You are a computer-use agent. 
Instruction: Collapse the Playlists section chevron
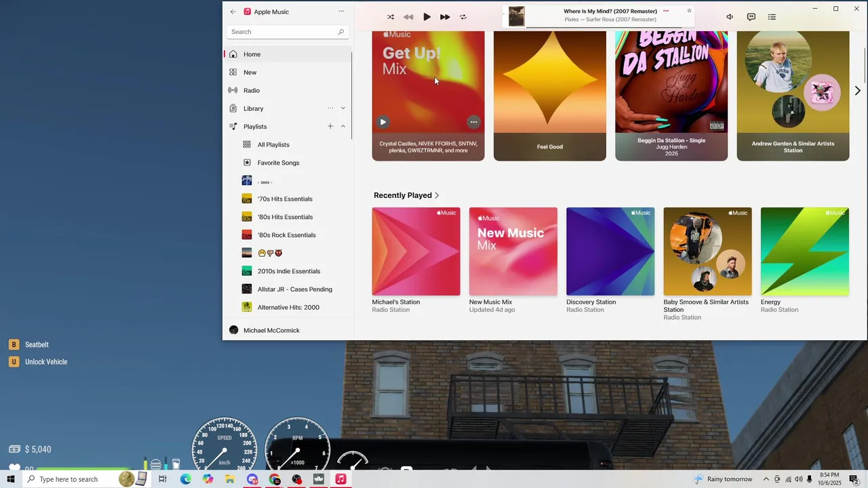pos(343,126)
